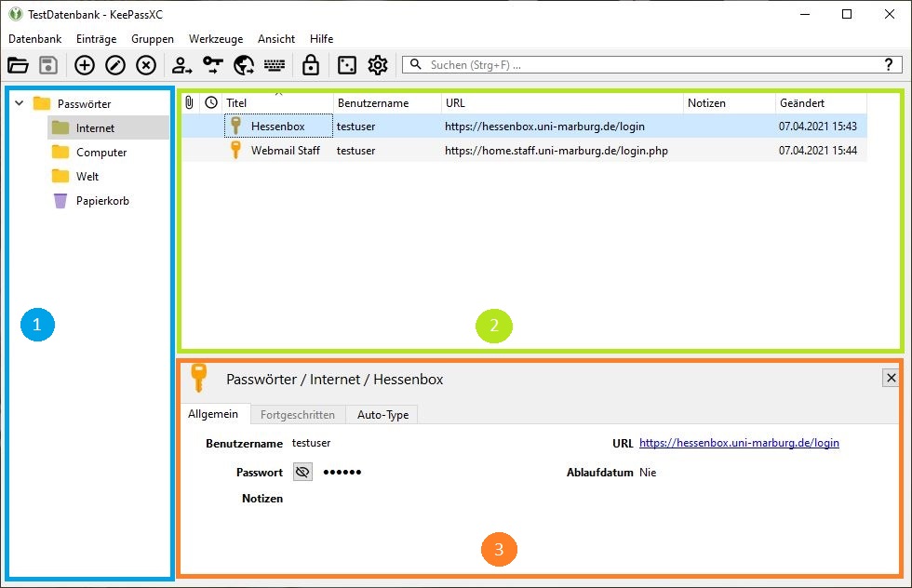Open the Ansicht menu
The width and height of the screenshot is (912, 588).
point(276,38)
